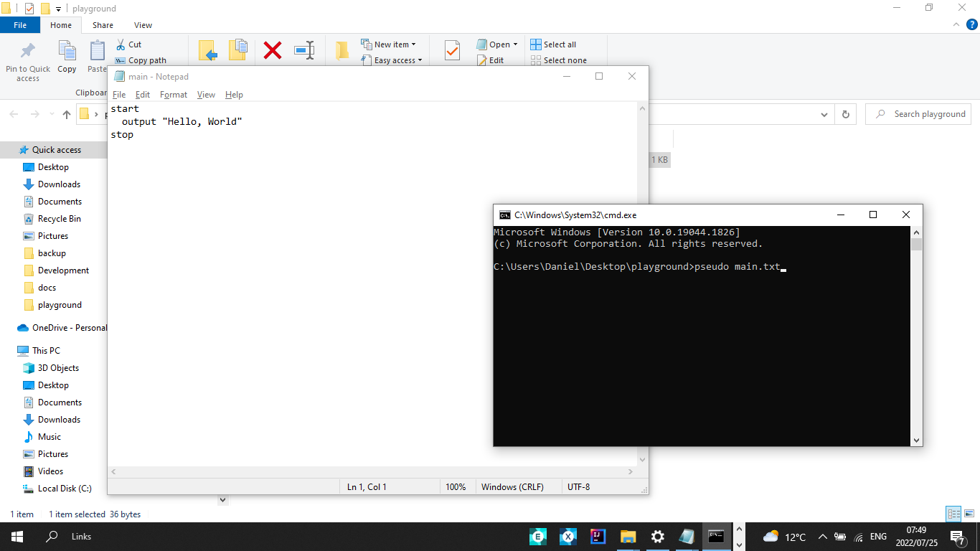Click the Rename icon in ribbon

pos(304,50)
